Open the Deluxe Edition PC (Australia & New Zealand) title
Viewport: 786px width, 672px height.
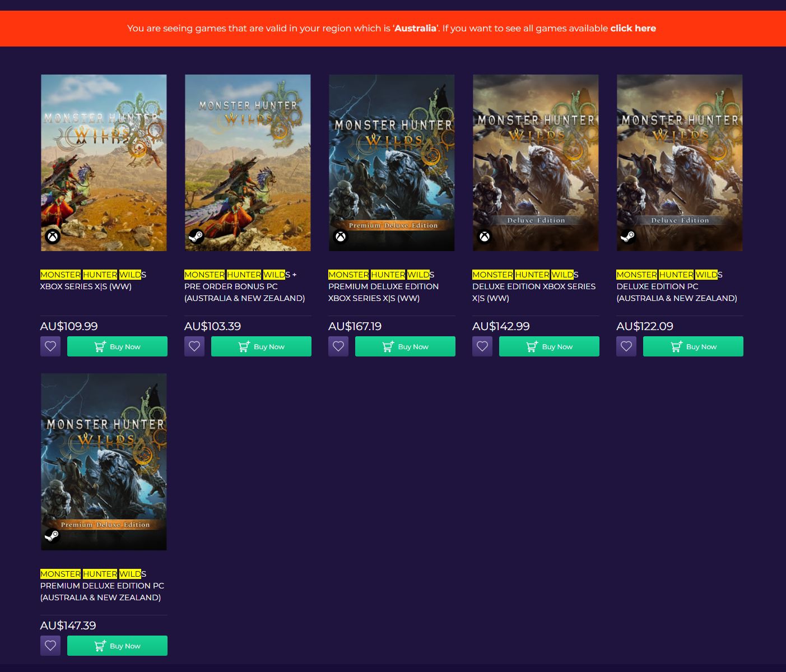coord(677,286)
